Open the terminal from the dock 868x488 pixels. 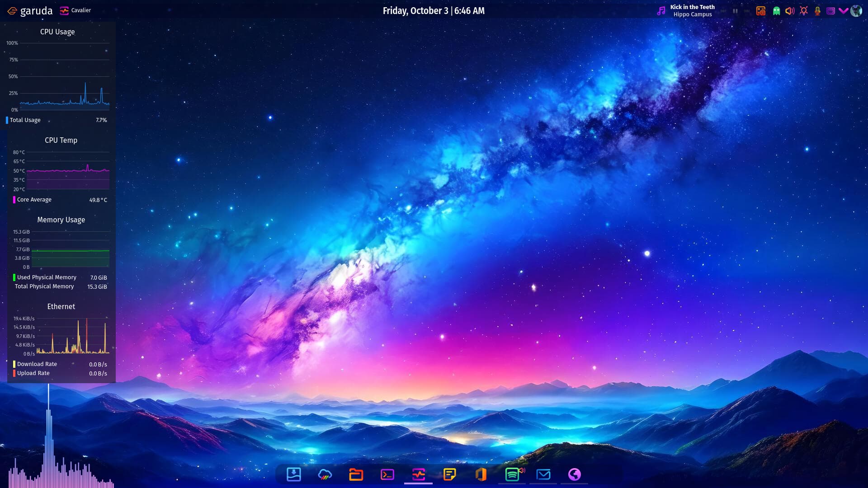pyautogui.click(x=387, y=474)
